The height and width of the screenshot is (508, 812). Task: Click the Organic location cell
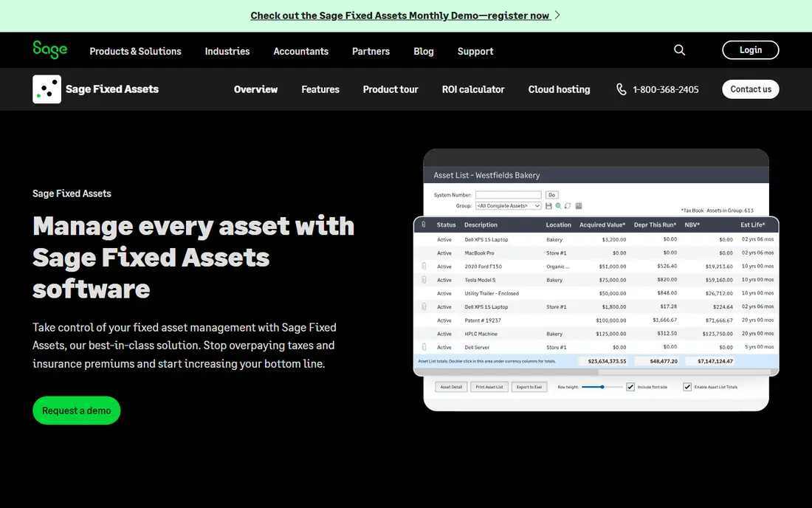tap(558, 267)
